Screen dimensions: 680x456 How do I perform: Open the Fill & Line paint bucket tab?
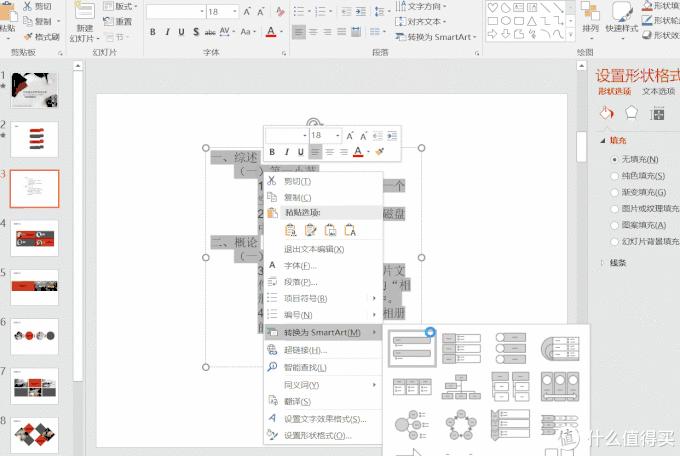606,113
